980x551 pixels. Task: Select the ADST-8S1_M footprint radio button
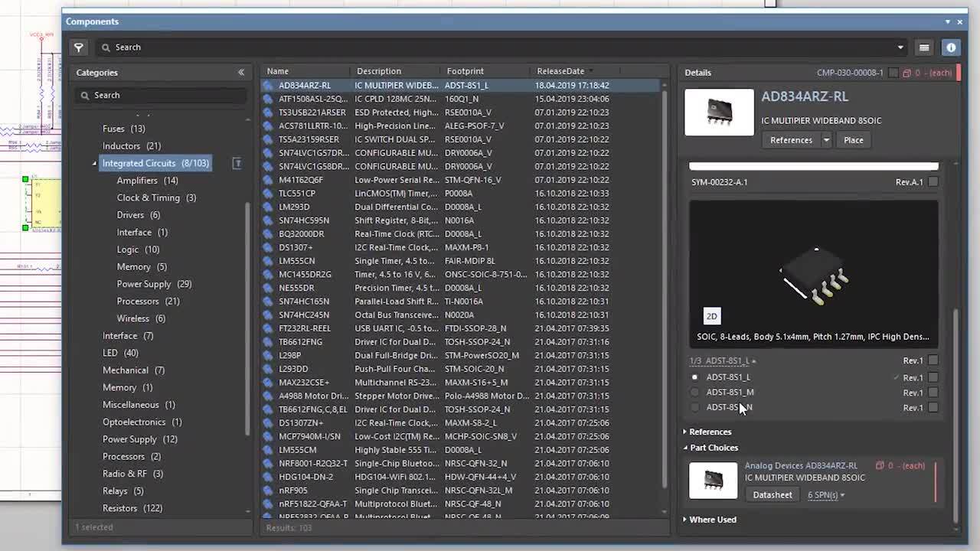tap(694, 393)
